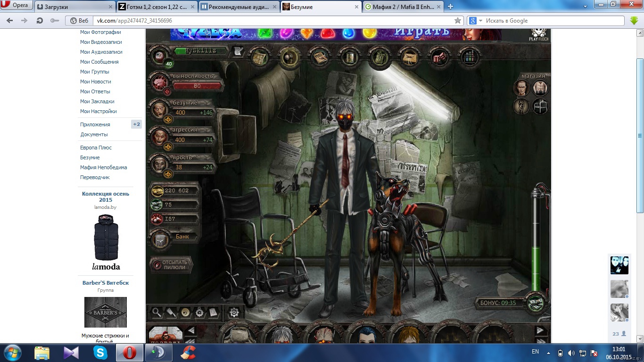Click the plus icon under безумие
The height and width of the screenshot is (362, 644).
pos(167,120)
